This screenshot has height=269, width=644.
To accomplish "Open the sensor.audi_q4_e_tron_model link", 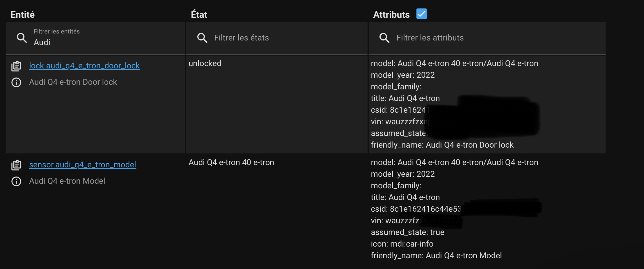I will click(83, 165).
